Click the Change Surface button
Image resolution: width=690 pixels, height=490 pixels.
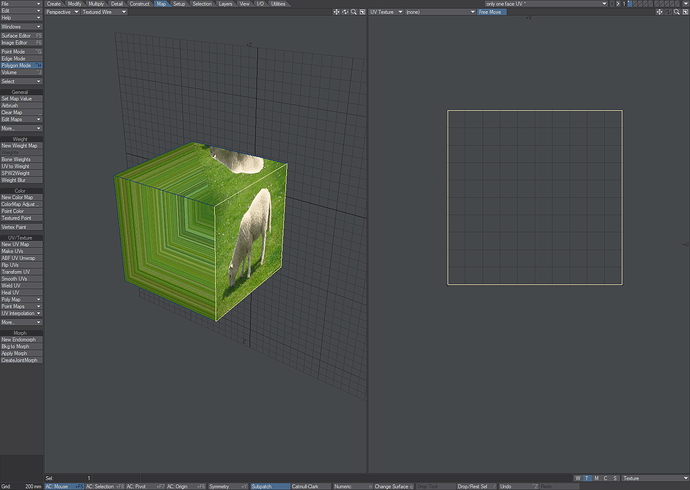coord(393,486)
